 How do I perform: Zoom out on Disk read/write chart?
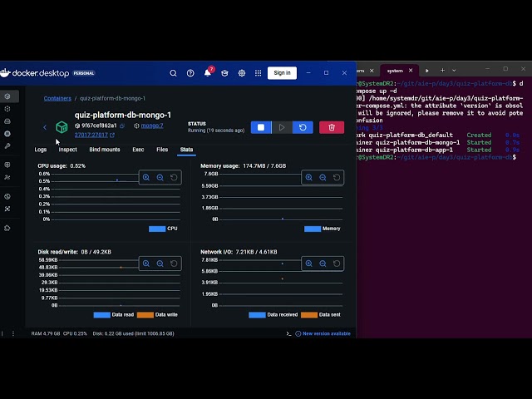[160, 264]
